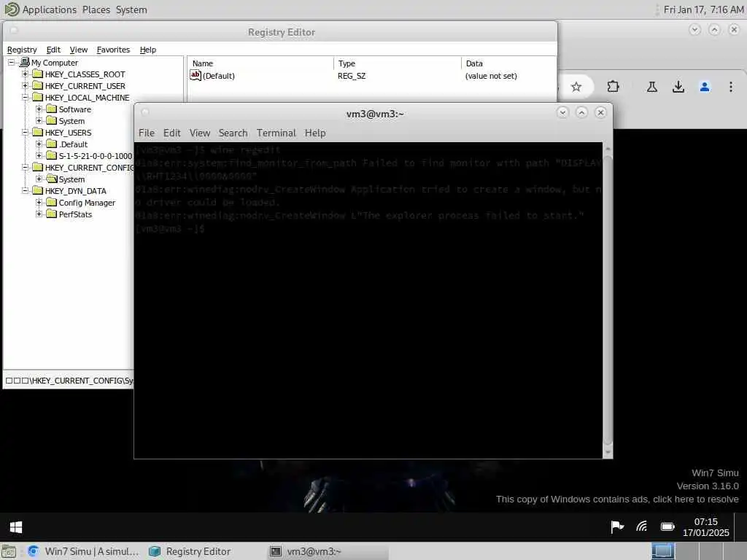Expand the PerfStats key
This screenshot has width=747, height=560.
coord(39,214)
